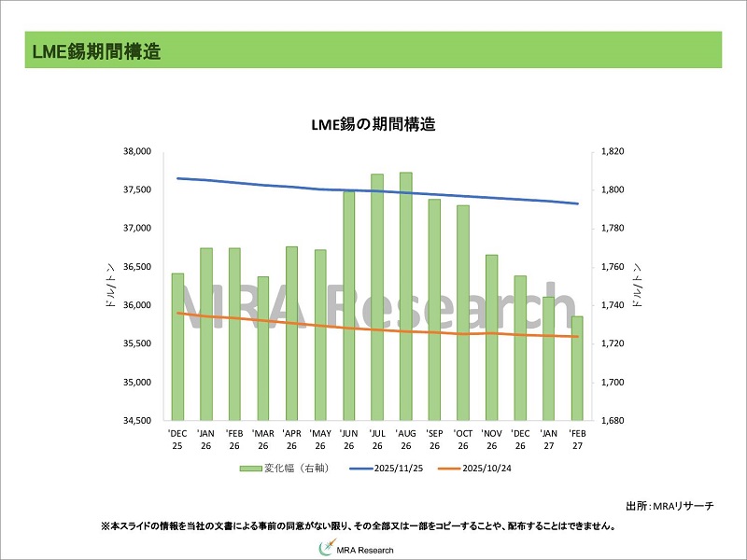Click the JUL 26 green bar
747x560 pixels.
pyautogui.click(x=377, y=297)
